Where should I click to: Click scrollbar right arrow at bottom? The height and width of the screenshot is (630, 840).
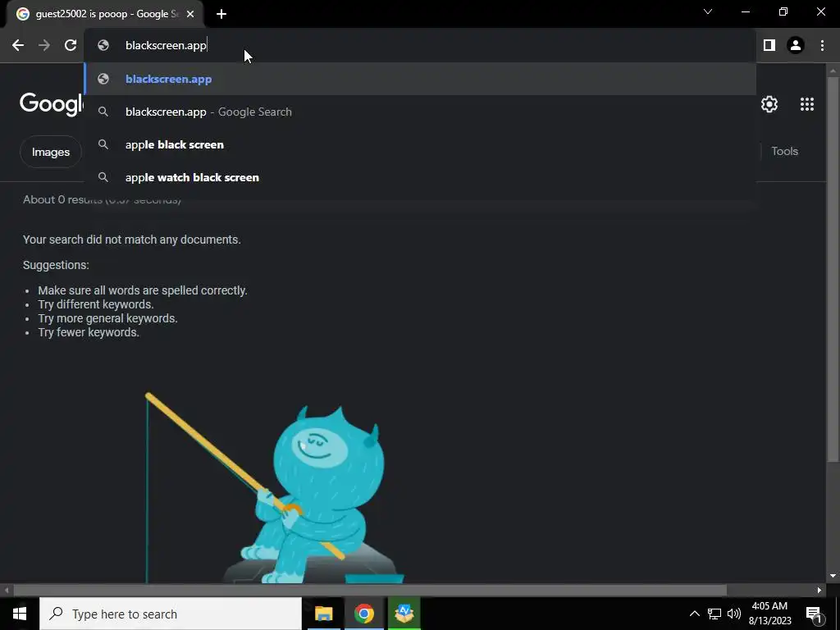click(x=819, y=590)
